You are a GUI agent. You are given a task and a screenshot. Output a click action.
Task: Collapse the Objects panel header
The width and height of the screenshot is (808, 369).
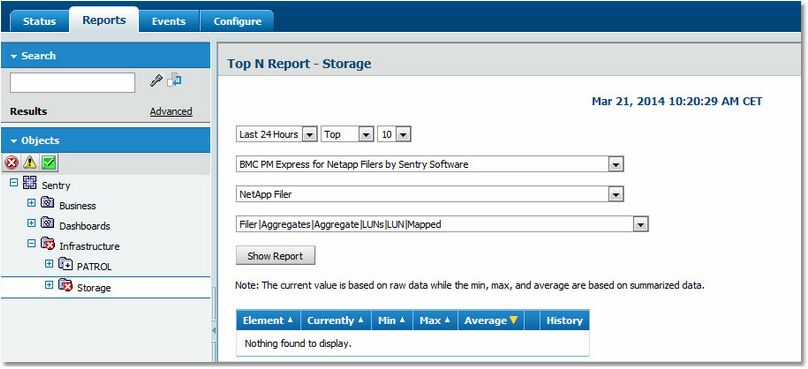[x=105, y=140]
